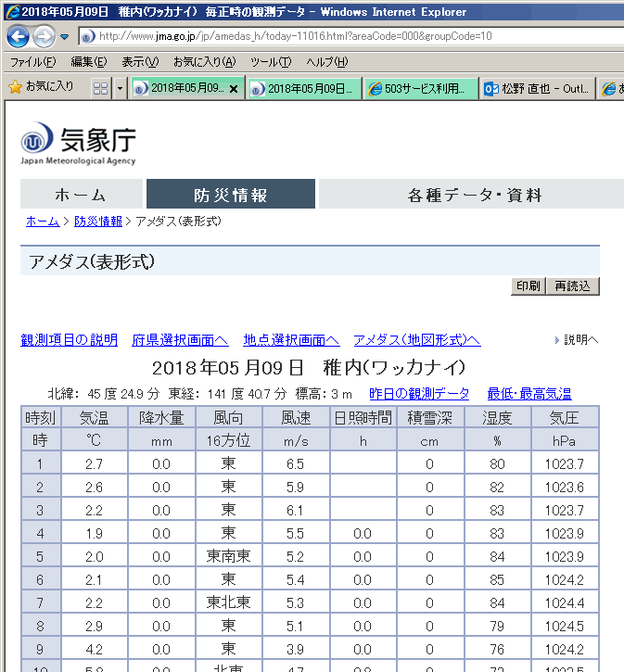The width and height of the screenshot is (624, 672).
Task: Switch to second 2018年05月09日 tab
Action: [x=304, y=89]
